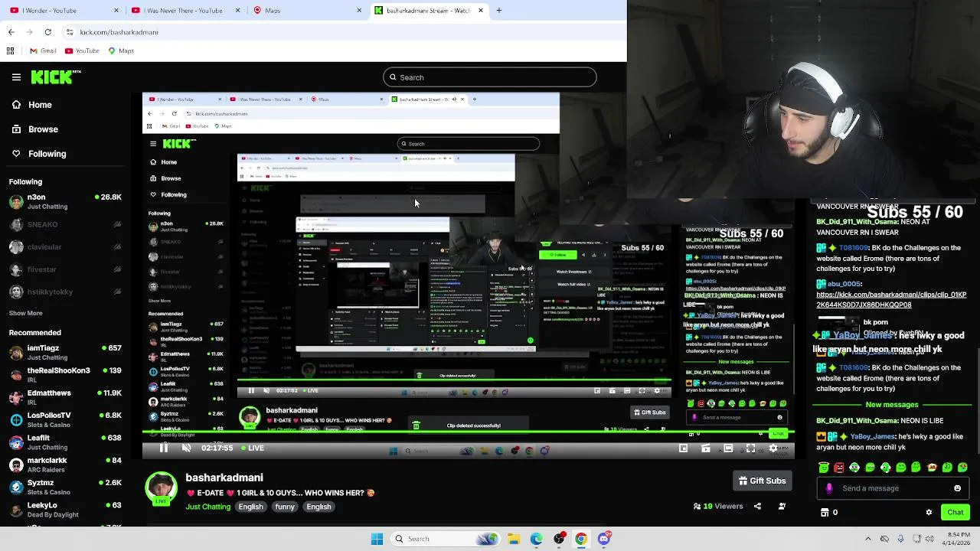The height and width of the screenshot is (551, 980).
Task: Select clavicular in the Following list
Action: click(66, 246)
